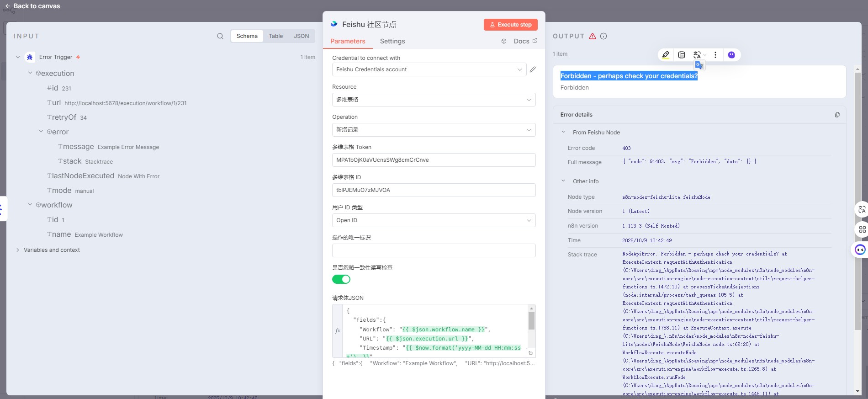Image resolution: width=868 pixels, height=399 pixels.
Task: Open the Resource dropdown
Action: point(434,100)
